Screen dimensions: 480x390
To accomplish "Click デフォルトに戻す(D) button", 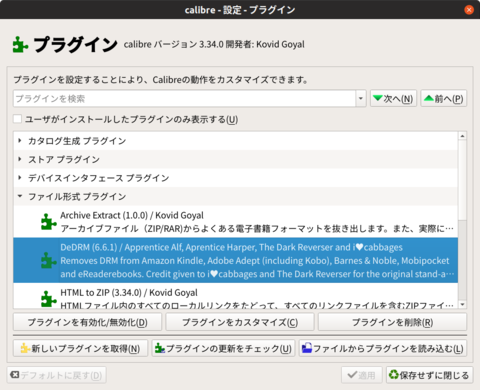I will pos(56,375).
